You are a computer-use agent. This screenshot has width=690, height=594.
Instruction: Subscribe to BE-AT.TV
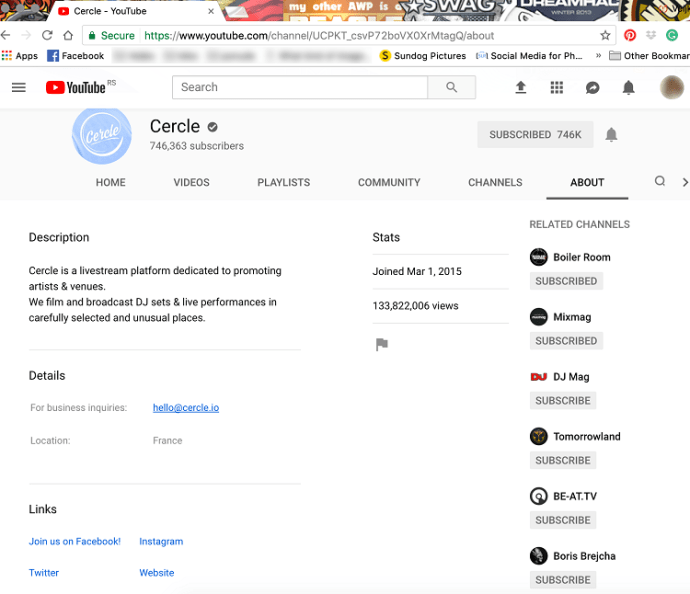pyautogui.click(x=563, y=521)
